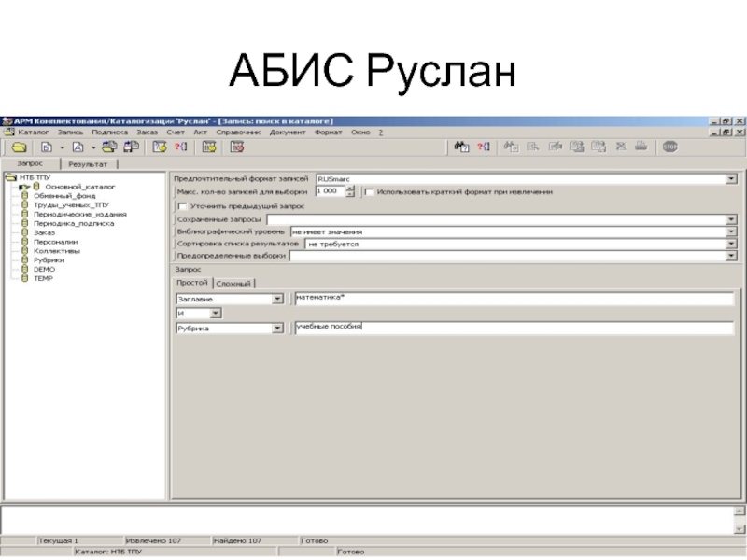Select Персоналии in the catalog tree
This screenshot has height=560, width=747.
tap(56, 242)
